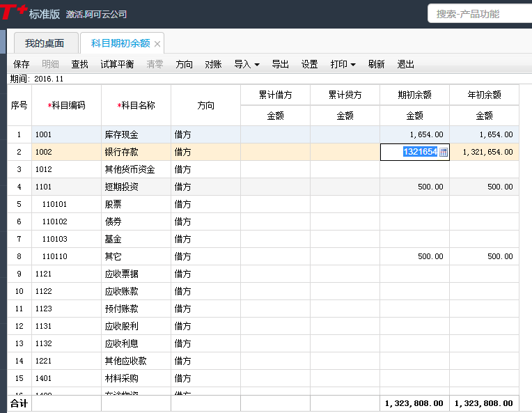The height and width of the screenshot is (413, 532).
Task: Click 导出 in the toolbar
Action: 280,64
